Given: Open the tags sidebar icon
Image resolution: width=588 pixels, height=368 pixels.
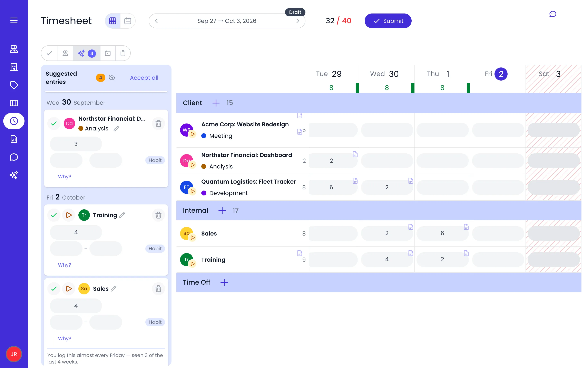Looking at the screenshot, I should tap(14, 85).
